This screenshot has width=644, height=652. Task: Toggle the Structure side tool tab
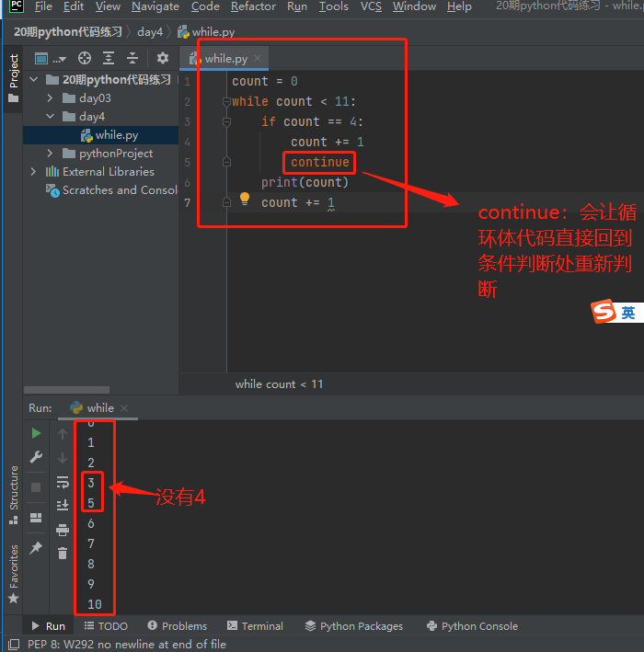point(13,495)
